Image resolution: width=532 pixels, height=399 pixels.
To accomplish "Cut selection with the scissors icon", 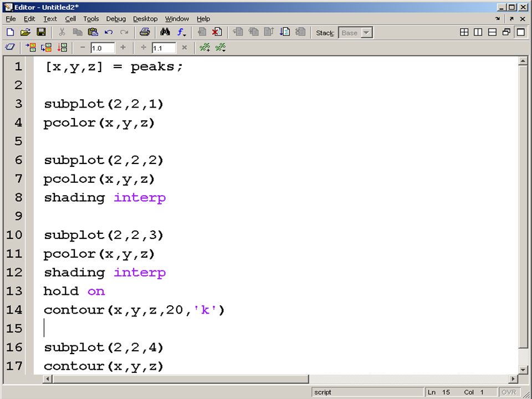I will [x=62, y=32].
